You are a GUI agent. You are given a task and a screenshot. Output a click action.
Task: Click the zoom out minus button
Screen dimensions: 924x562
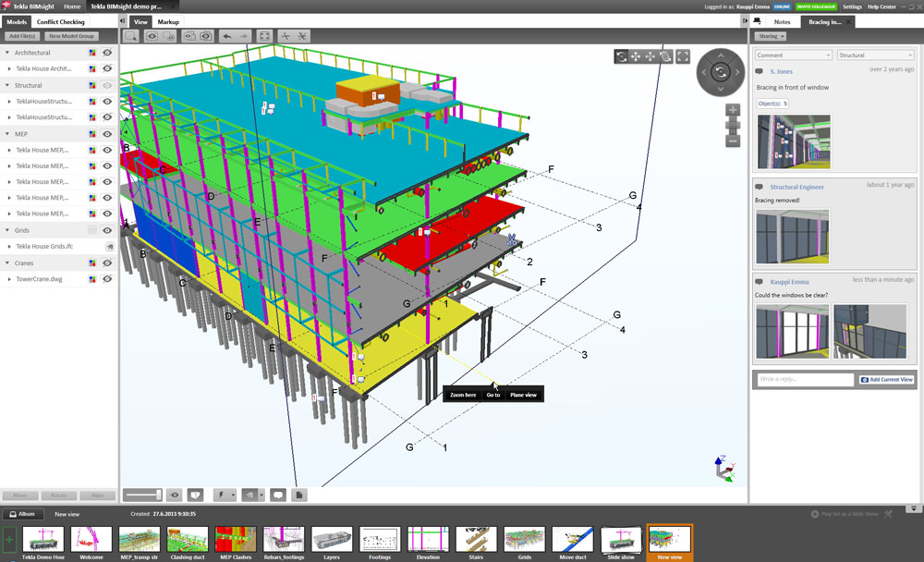click(x=733, y=140)
